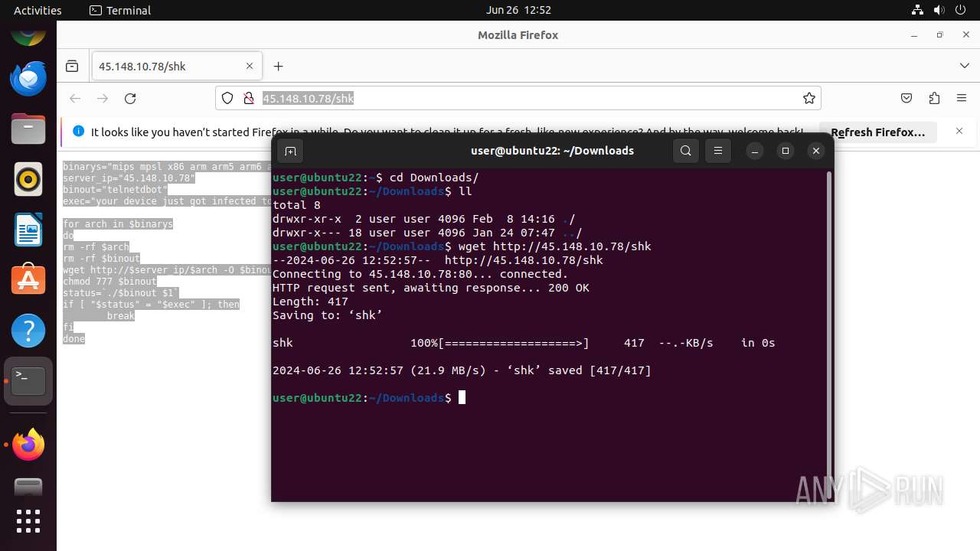
Task: Click 'for arch in $binarys' line
Action: click(x=118, y=224)
